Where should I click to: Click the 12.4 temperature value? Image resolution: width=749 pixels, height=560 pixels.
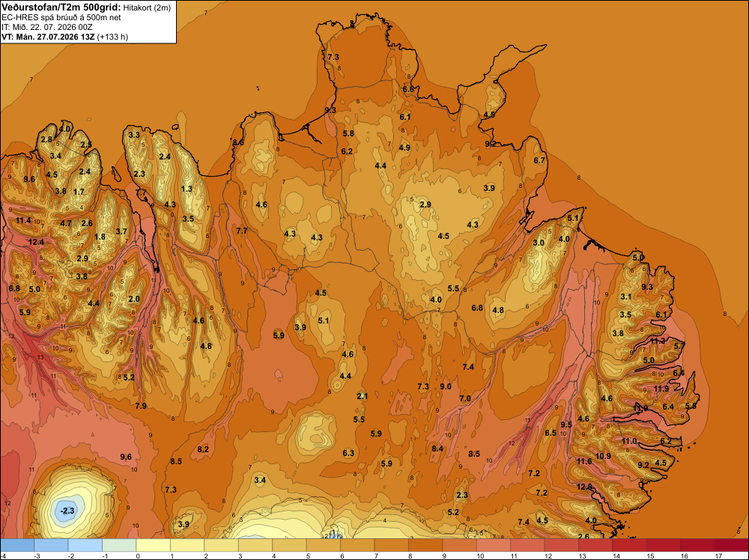36,242
